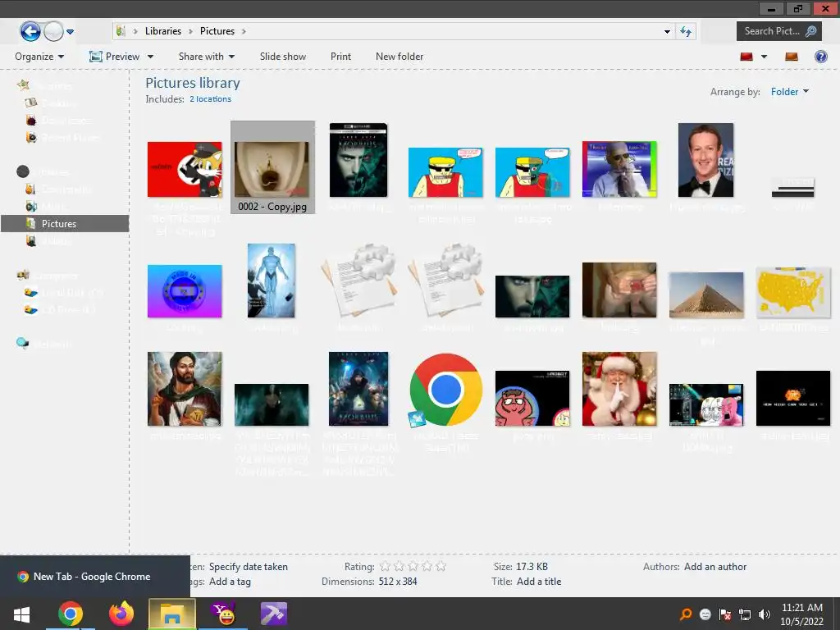Viewport: 840px width, 630px height.
Task: Click the Preview toolbar button
Action: tap(114, 57)
